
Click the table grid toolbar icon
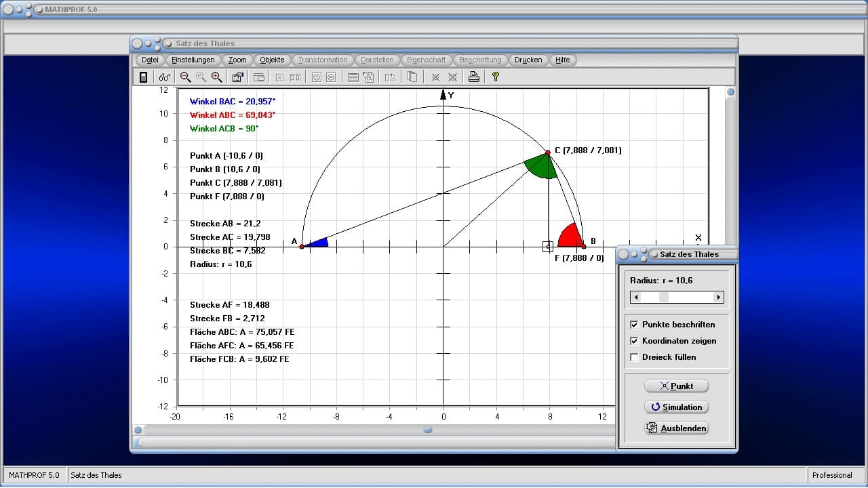pyautogui.click(x=353, y=77)
